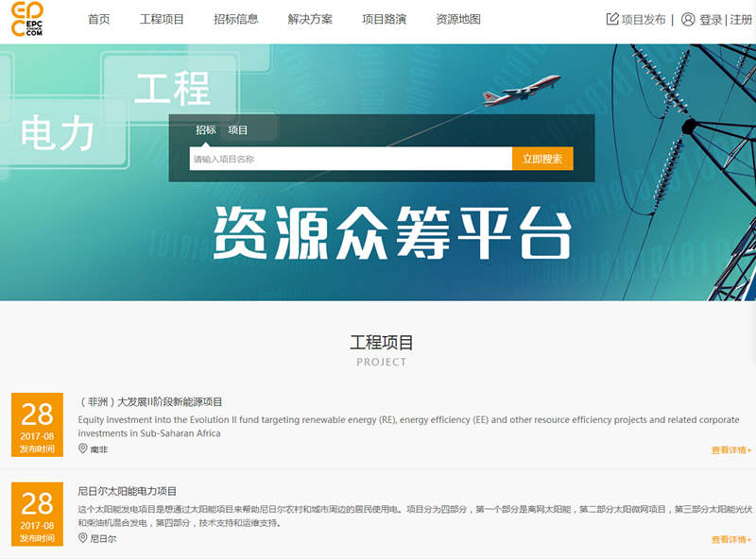Screen dimensions: 756x559
Task: Open the 尼日尔太阳能电力项目 title link
Action: pyautogui.click(x=128, y=491)
